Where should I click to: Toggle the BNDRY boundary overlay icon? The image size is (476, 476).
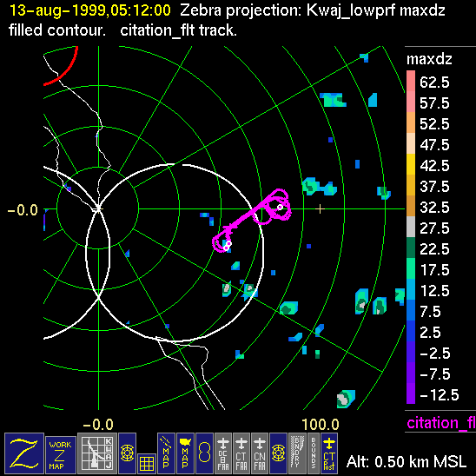coord(297,453)
